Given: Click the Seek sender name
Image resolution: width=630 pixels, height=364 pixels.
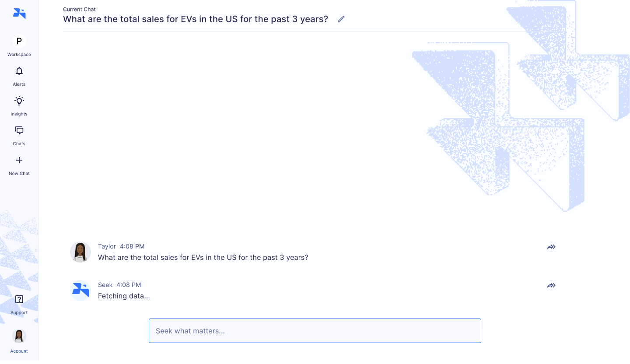Looking at the screenshot, I should pos(105,285).
